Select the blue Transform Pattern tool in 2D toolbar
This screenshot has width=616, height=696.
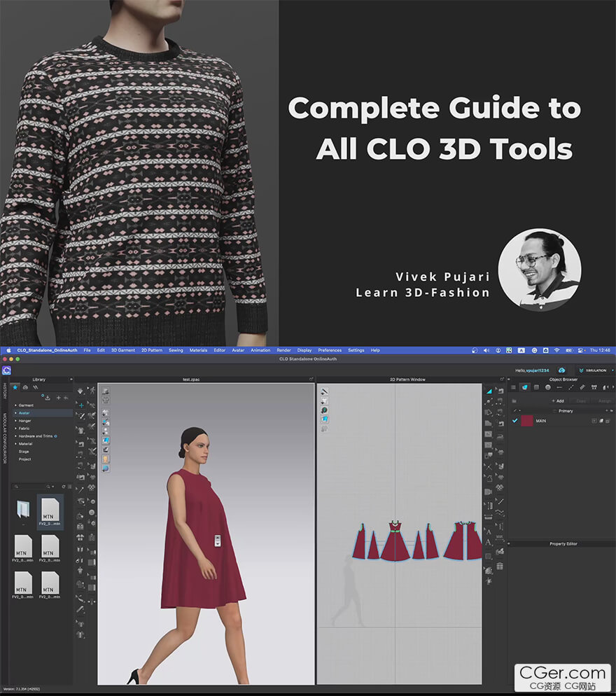tap(489, 391)
